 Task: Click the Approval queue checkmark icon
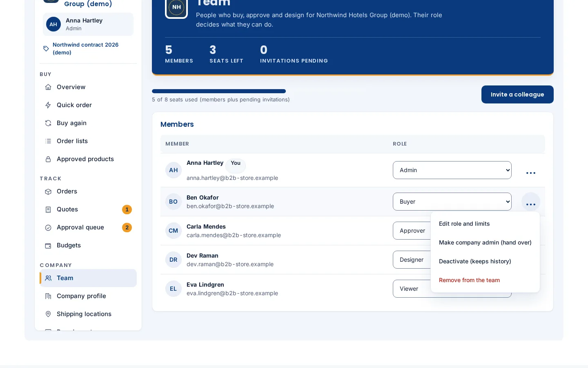click(x=48, y=227)
